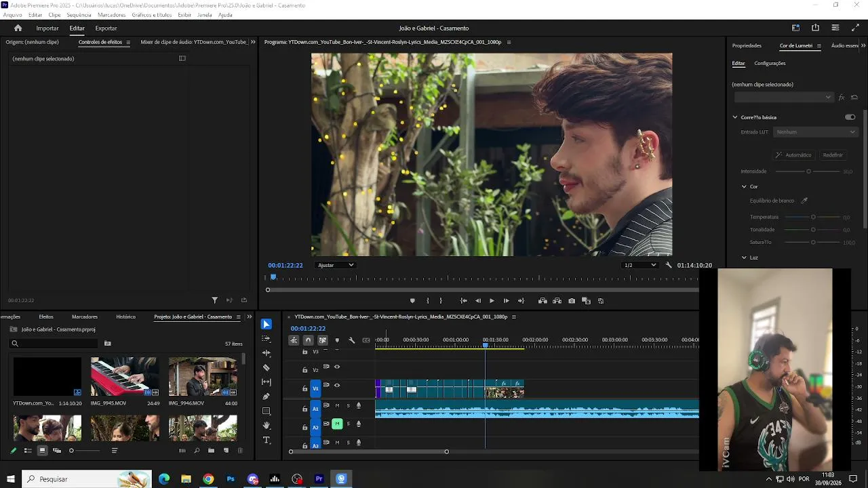This screenshot has height=488, width=868.
Task: Play the program monitor preview
Action: [x=492, y=301]
